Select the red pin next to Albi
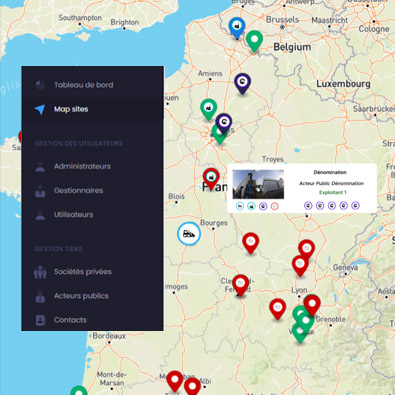This screenshot has width=395, height=395. (x=192, y=387)
